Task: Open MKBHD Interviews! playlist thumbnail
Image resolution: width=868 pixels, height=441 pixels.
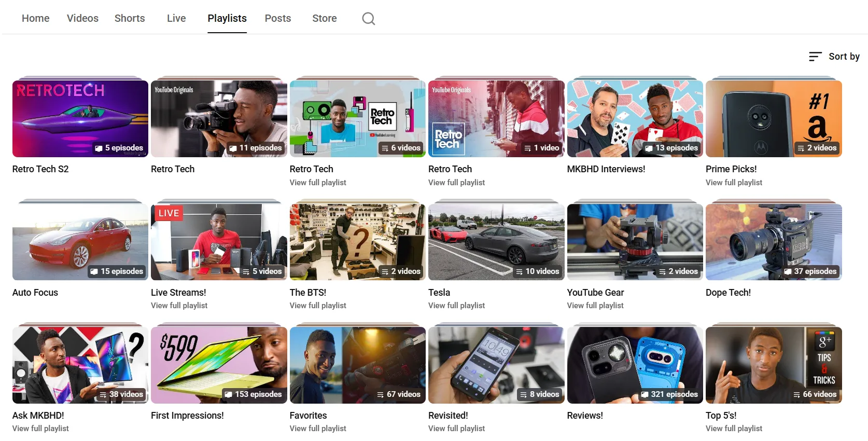Action: coord(635,119)
